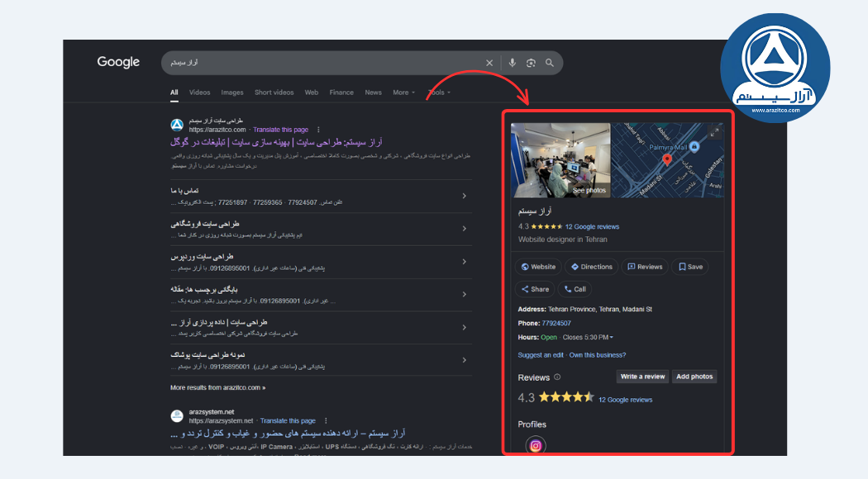Screen dimensions: 868x479
Task: Expand business hours dropdown arrow
Action: (611, 338)
